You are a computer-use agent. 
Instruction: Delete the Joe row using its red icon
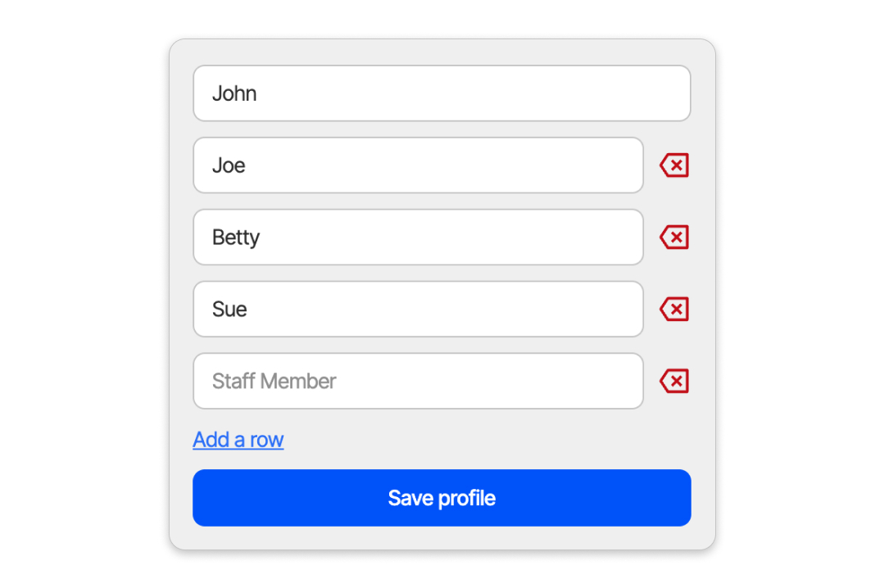pos(674,165)
